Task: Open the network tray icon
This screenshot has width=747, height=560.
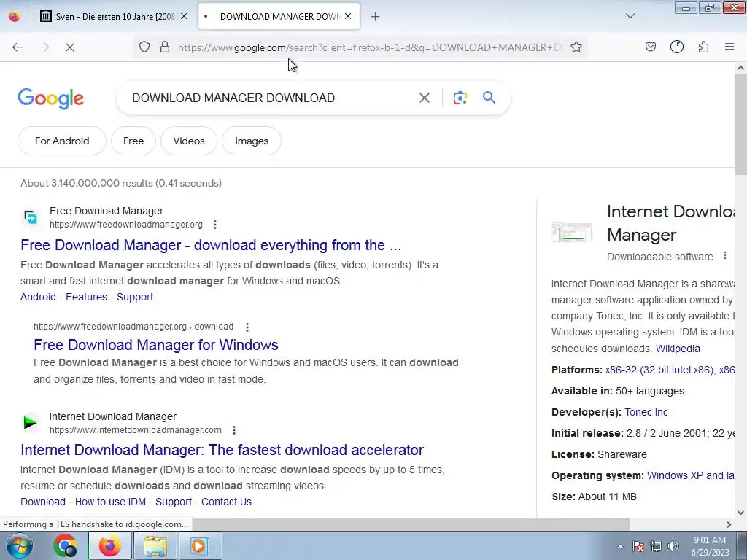Action: pos(656,546)
